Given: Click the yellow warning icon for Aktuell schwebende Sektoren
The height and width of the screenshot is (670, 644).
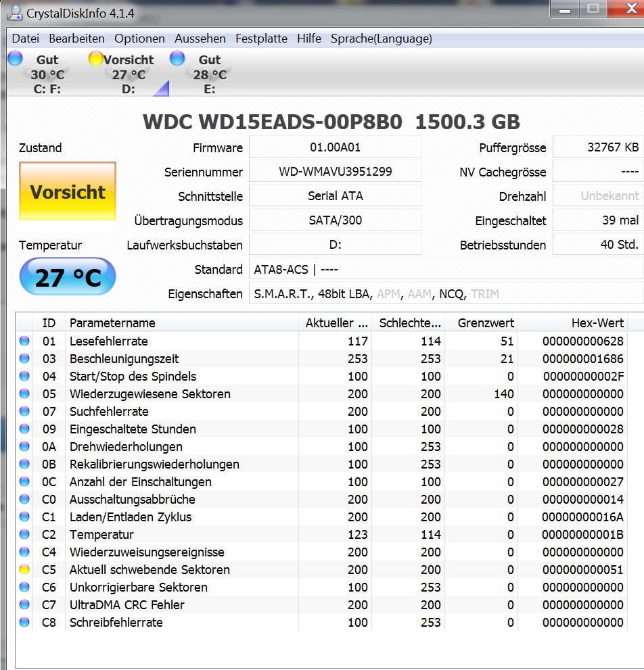Looking at the screenshot, I should (24, 569).
